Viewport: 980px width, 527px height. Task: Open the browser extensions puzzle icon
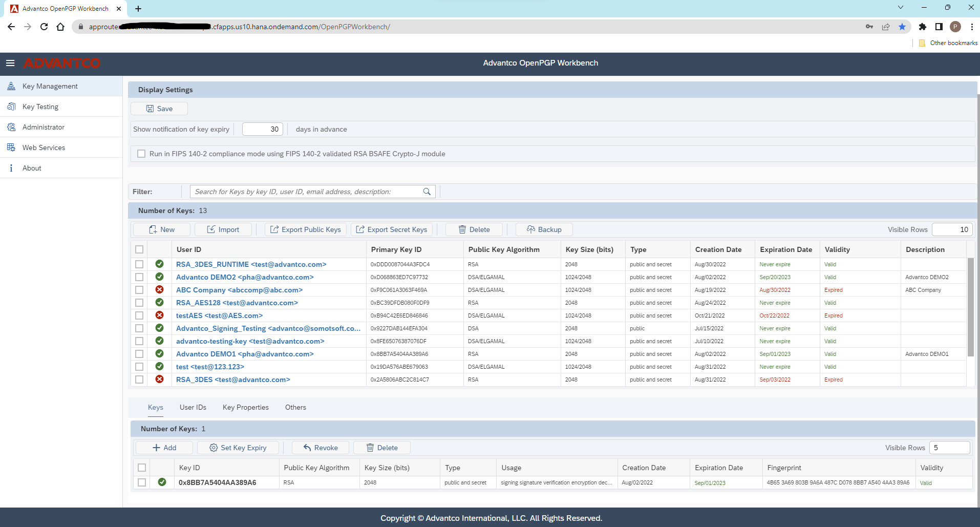(922, 27)
